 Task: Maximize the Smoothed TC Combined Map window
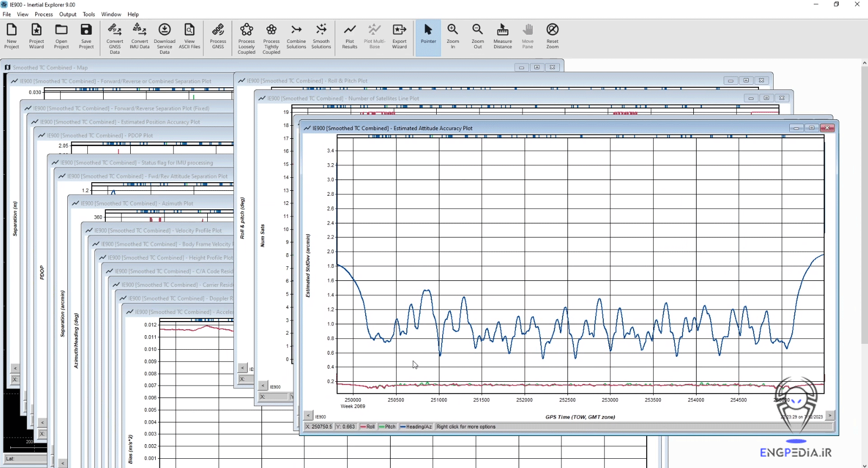click(537, 67)
